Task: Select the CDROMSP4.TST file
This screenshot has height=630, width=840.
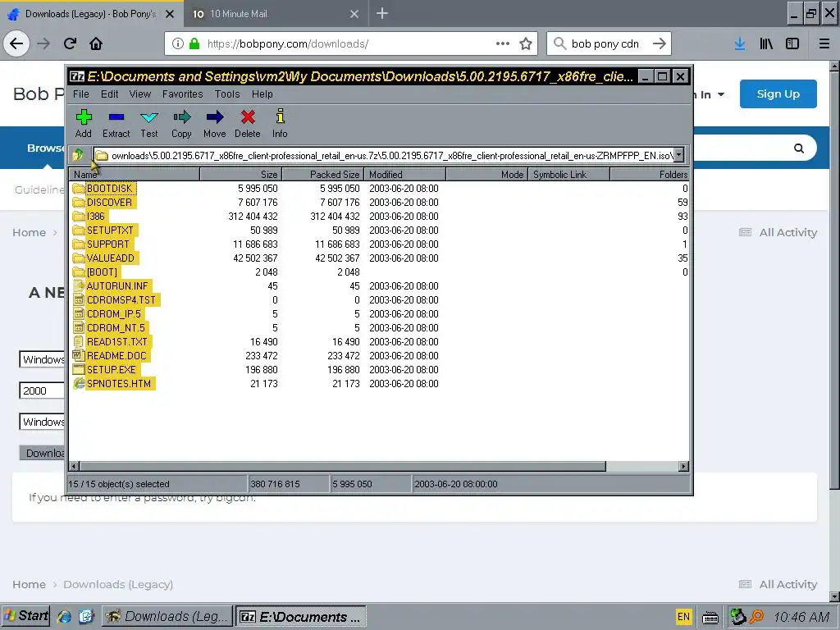Action: tap(121, 300)
